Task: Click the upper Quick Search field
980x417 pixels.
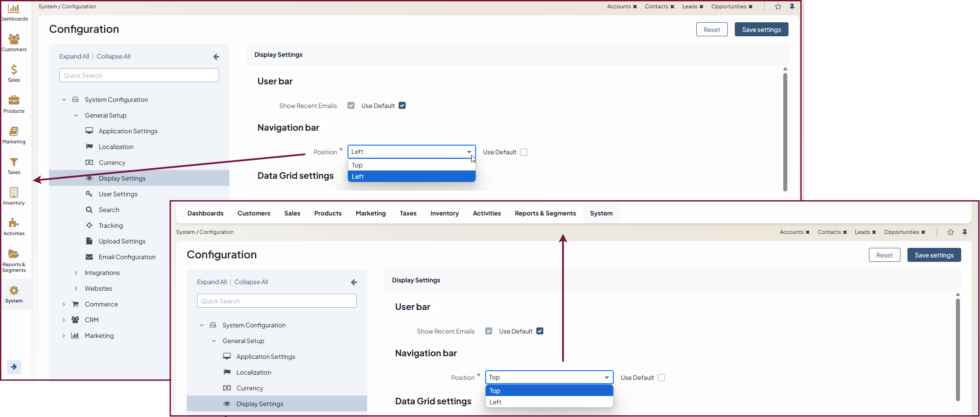Action: pos(139,75)
